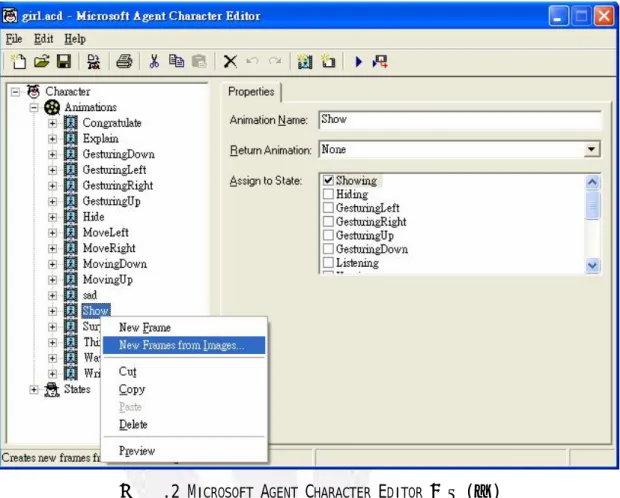This screenshot has height=498, width=620.
Task: Choose New Frames from Images
Action: tap(184, 345)
